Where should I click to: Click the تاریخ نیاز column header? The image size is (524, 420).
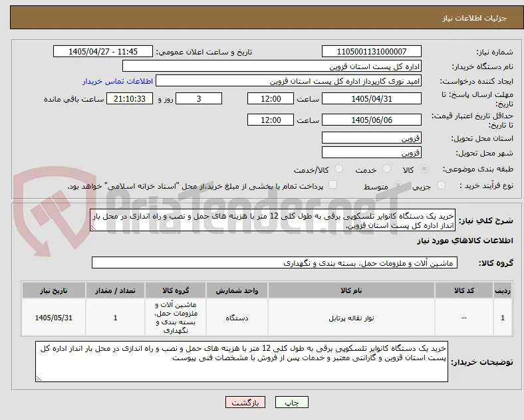tap(54, 290)
